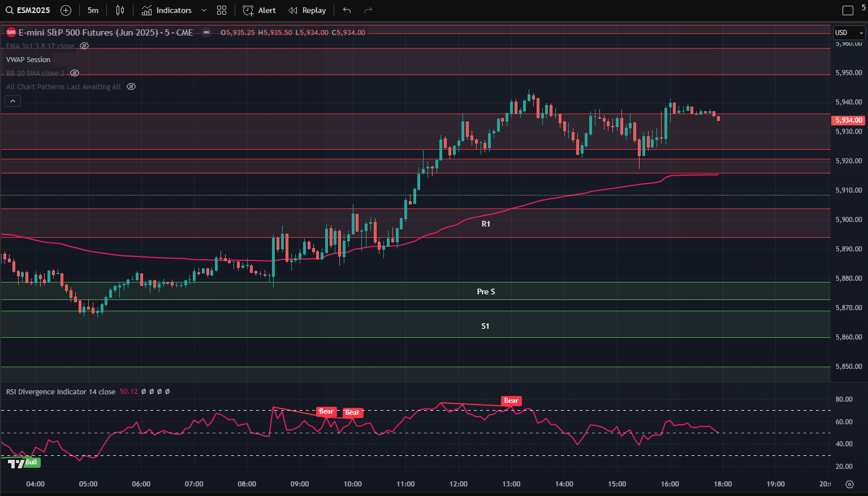Click the 12:00 time axis label
This screenshot has width=868, height=496.
(x=459, y=484)
